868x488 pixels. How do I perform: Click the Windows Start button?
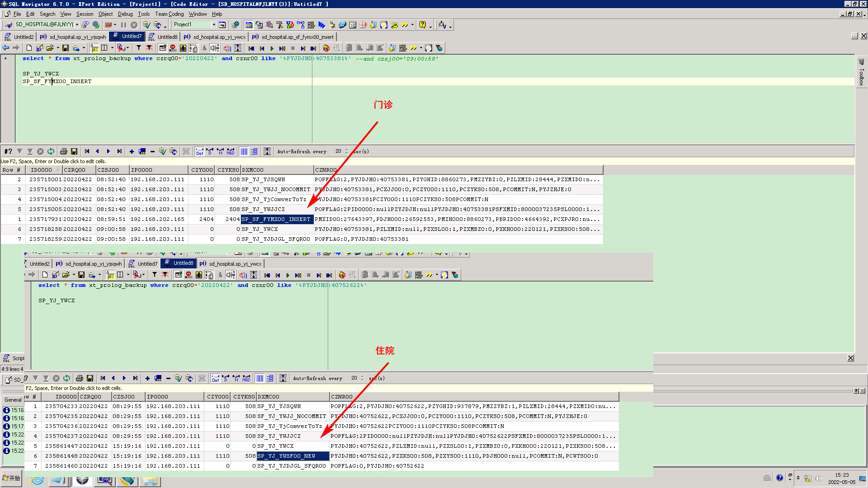(x=11, y=478)
